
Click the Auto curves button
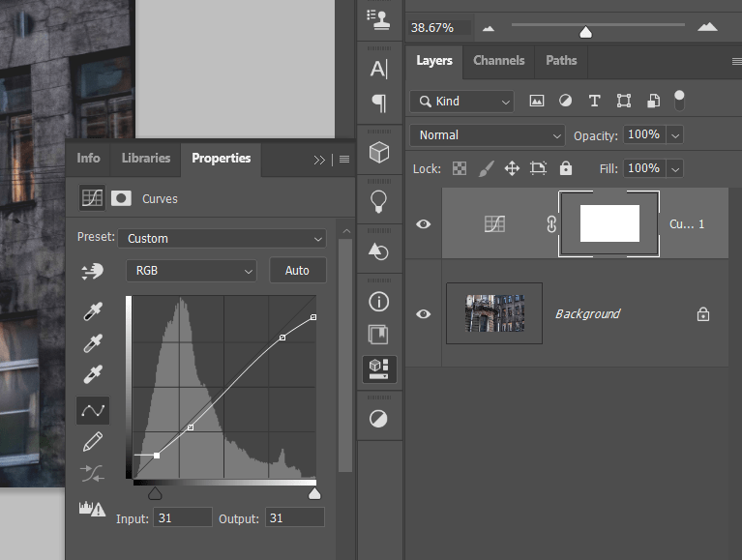(298, 271)
